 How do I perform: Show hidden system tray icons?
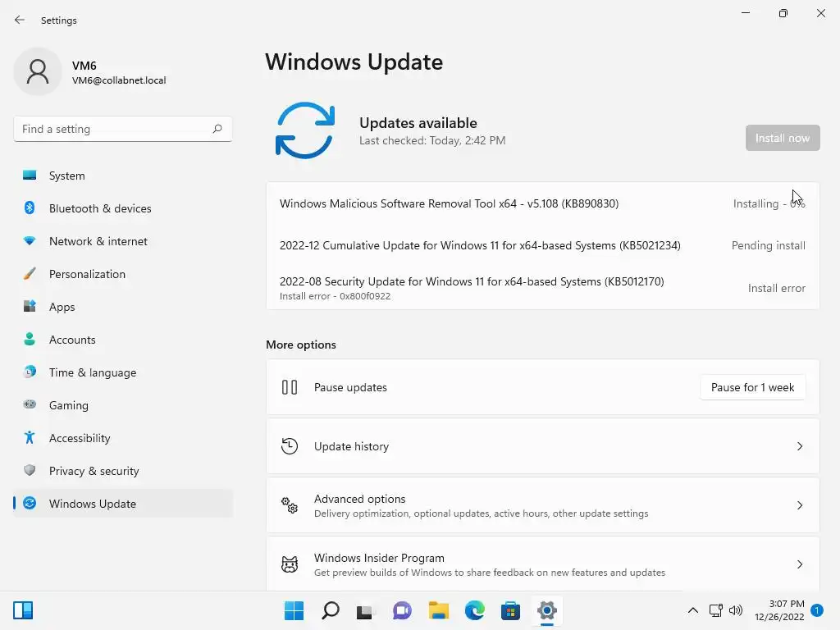coord(692,610)
